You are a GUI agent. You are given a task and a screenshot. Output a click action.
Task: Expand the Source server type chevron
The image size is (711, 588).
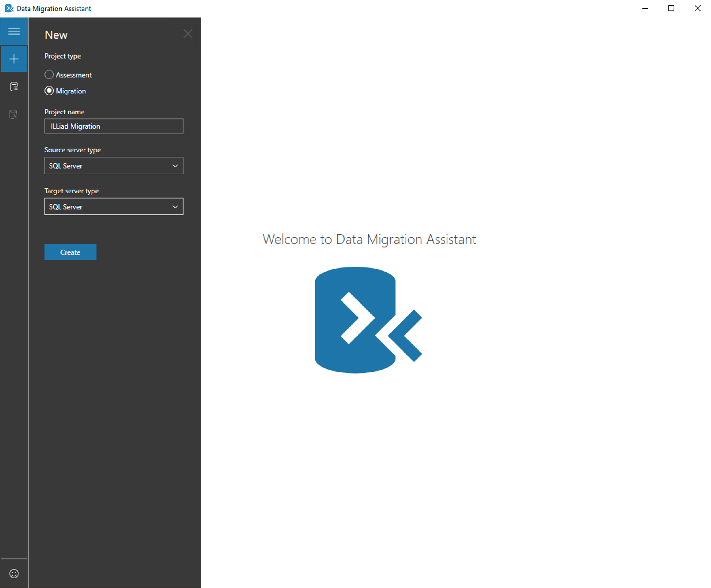point(175,166)
